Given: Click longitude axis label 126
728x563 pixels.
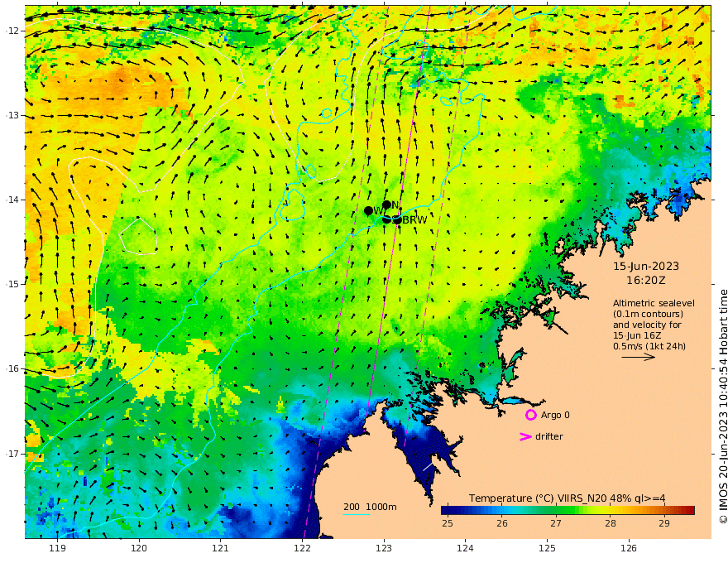Looking at the screenshot, I should pos(629,548).
